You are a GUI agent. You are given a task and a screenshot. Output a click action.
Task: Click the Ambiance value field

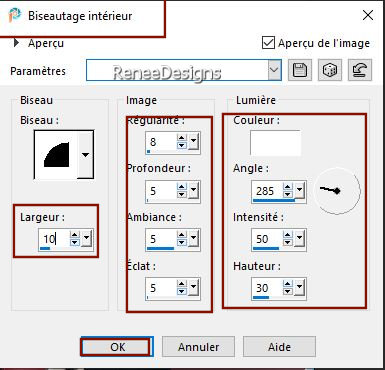coord(161,239)
